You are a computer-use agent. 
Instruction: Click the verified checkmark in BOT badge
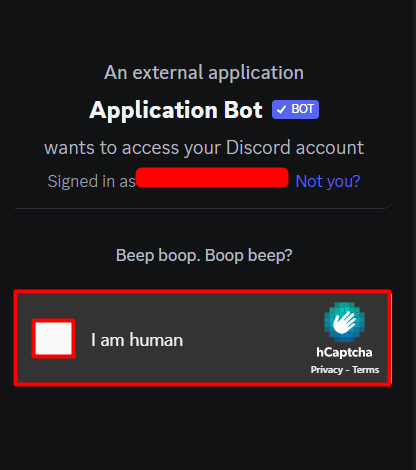point(282,109)
